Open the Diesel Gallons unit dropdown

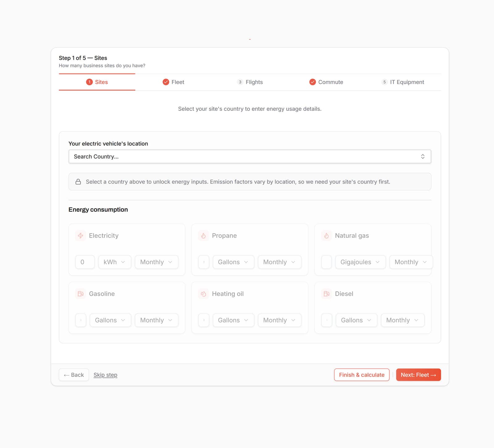coord(356,320)
